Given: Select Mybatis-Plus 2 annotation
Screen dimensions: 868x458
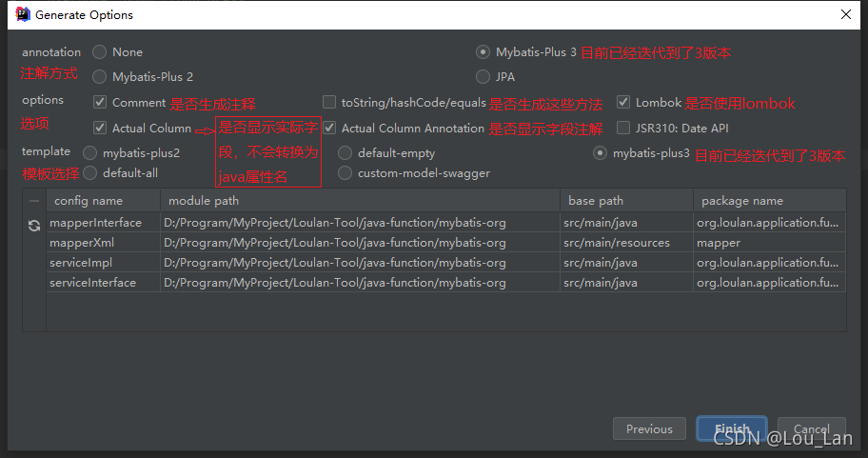Looking at the screenshot, I should tap(100, 76).
